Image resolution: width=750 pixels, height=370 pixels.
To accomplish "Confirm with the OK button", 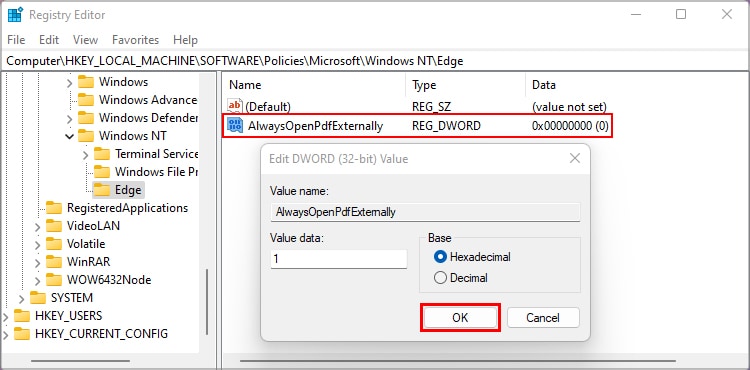I will tap(460, 318).
